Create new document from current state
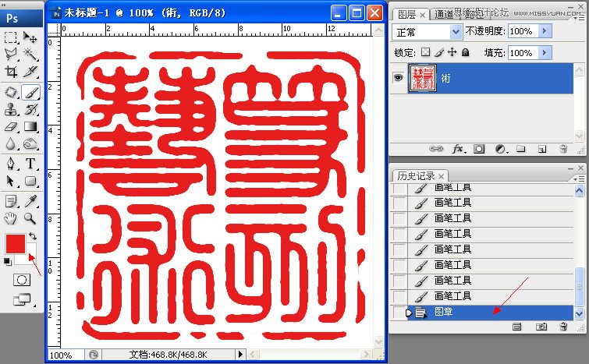Image resolution: width=589 pixels, height=364 pixels. 517,327
